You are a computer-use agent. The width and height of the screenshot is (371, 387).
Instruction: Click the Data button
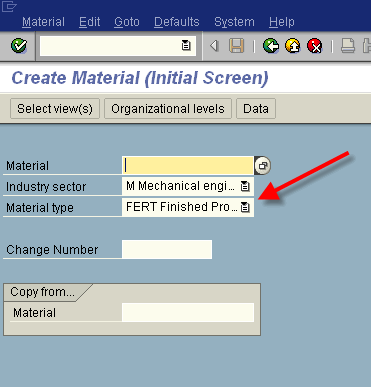[x=256, y=109]
